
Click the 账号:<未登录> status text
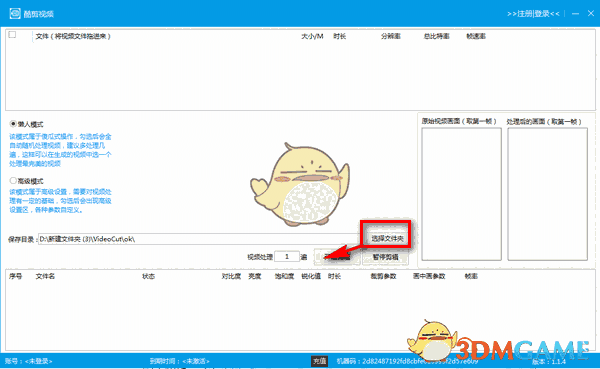29,361
